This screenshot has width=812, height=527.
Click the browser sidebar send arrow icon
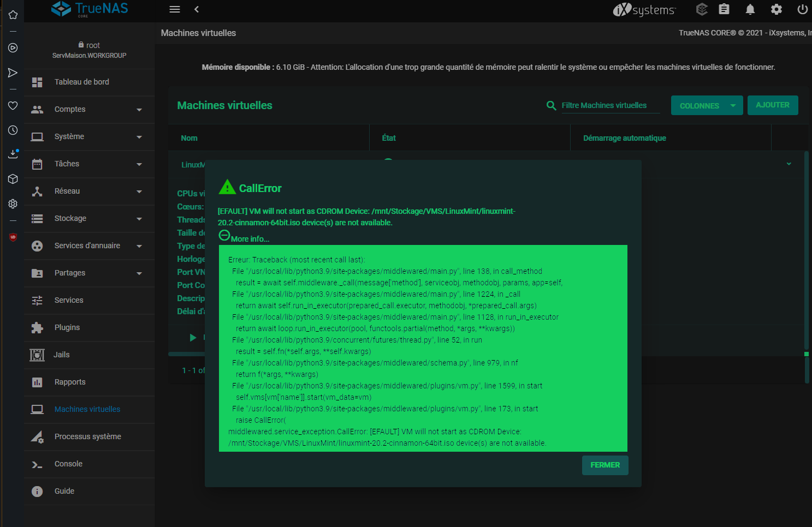(x=13, y=73)
